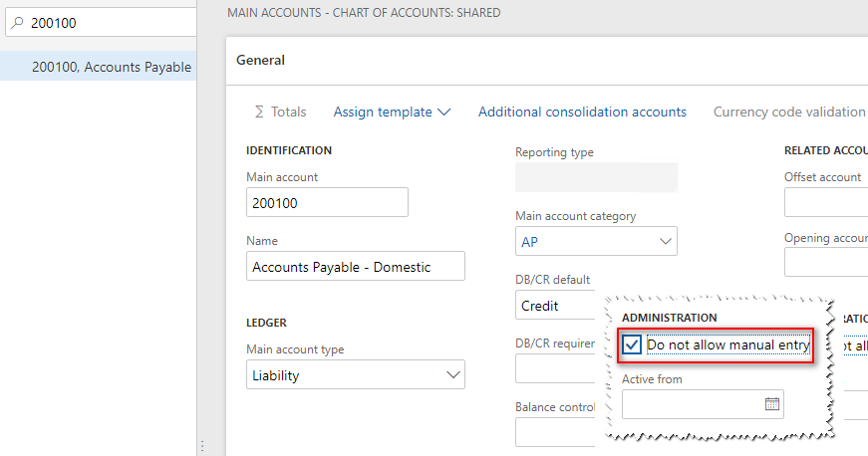Open Additional consolidation accounts
Screen dimensions: 868x456
coord(582,112)
